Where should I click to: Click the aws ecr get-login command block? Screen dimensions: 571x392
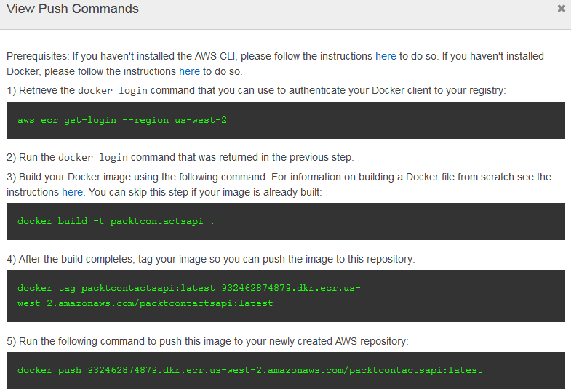[285, 120]
